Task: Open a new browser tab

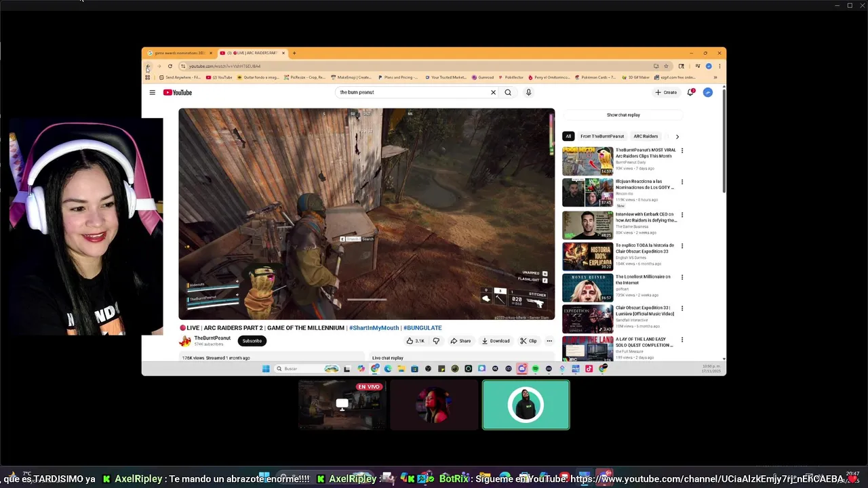Action: click(x=294, y=53)
